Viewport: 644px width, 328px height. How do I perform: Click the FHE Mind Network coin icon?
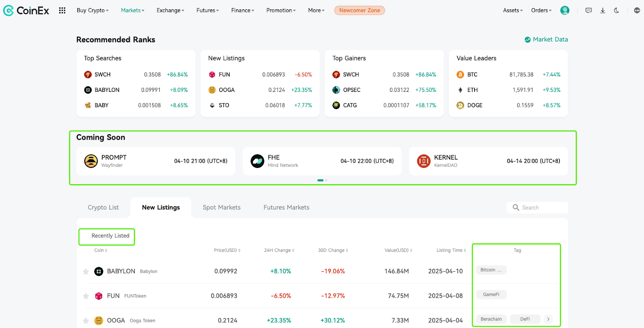pyautogui.click(x=257, y=161)
